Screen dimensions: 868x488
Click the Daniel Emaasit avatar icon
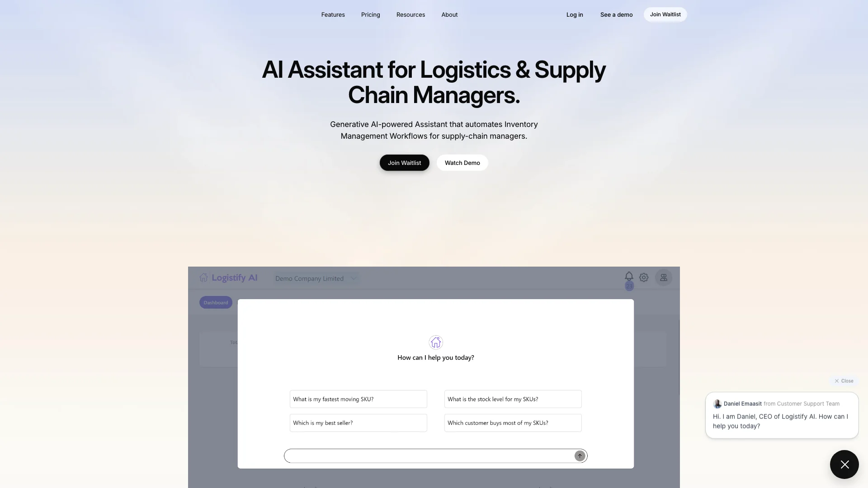(x=717, y=404)
